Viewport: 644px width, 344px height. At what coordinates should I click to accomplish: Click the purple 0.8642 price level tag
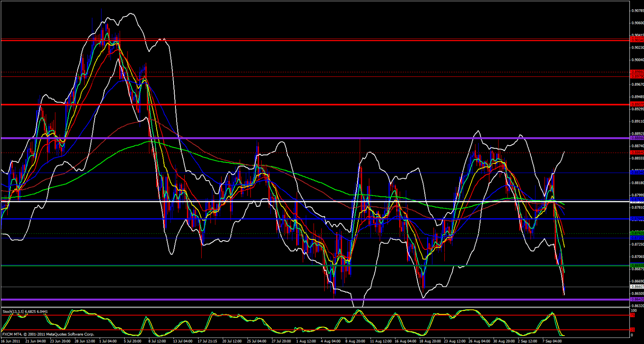637,299
